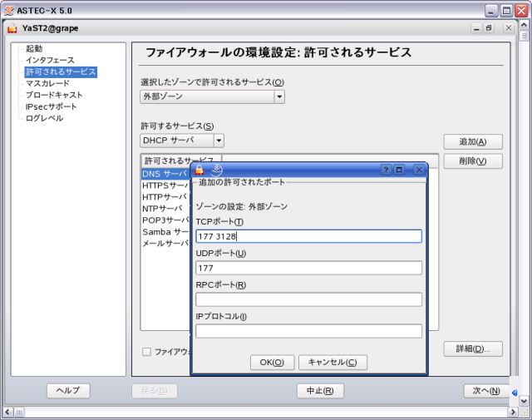Click into the UDP port input field

tap(308, 268)
